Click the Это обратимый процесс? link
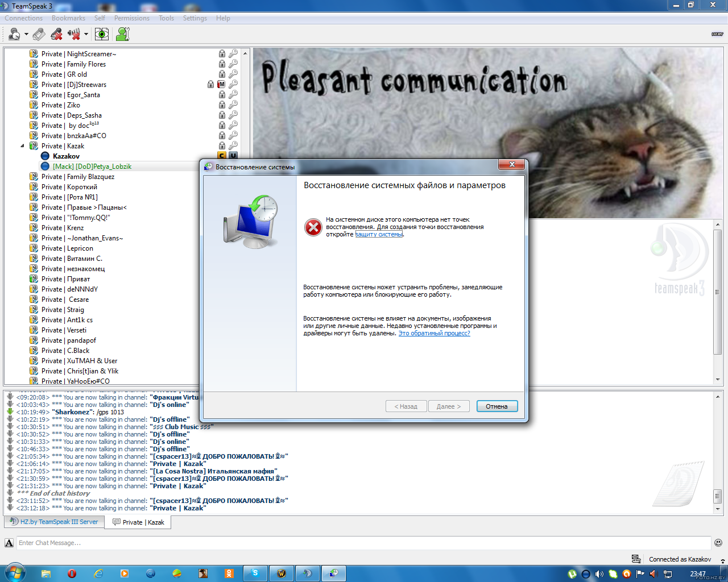 [x=434, y=333]
